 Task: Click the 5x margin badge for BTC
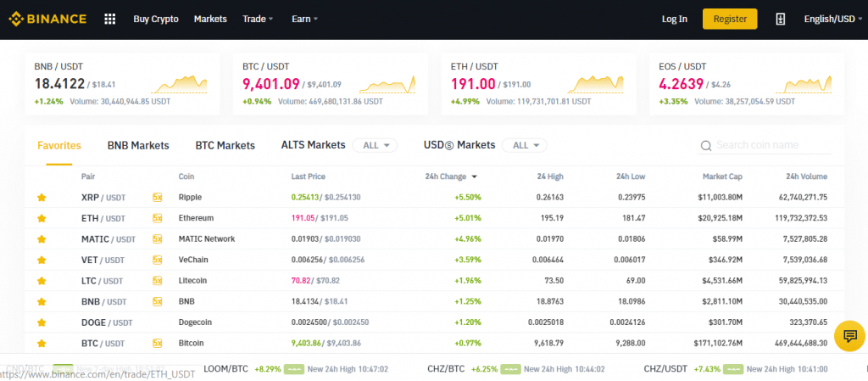point(157,344)
